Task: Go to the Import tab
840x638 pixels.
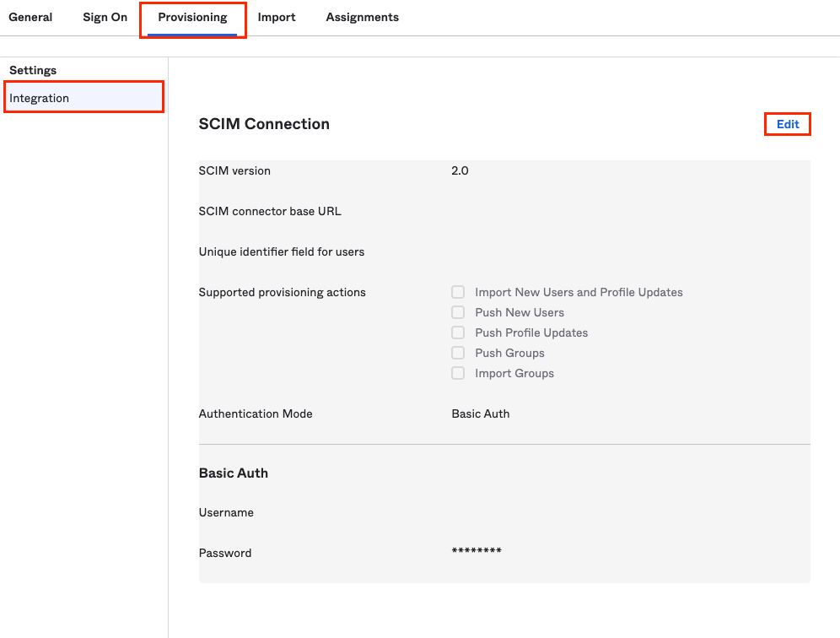Action: coord(277,17)
